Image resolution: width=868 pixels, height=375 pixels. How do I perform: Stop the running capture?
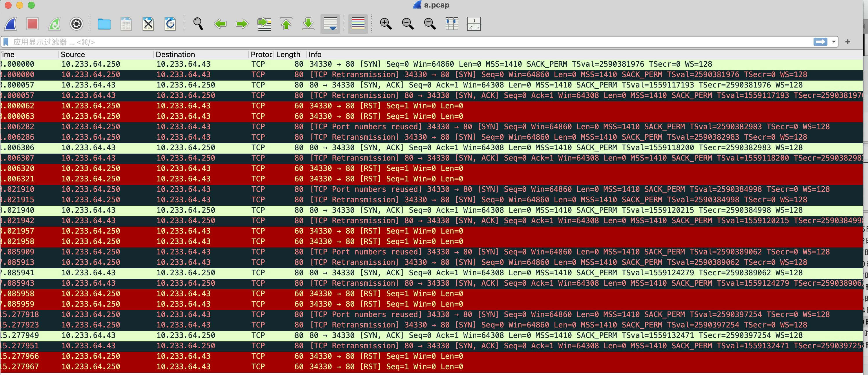[32, 24]
